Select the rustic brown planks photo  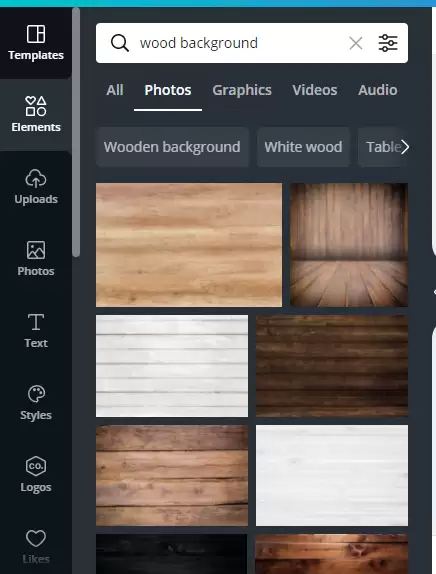(x=172, y=476)
